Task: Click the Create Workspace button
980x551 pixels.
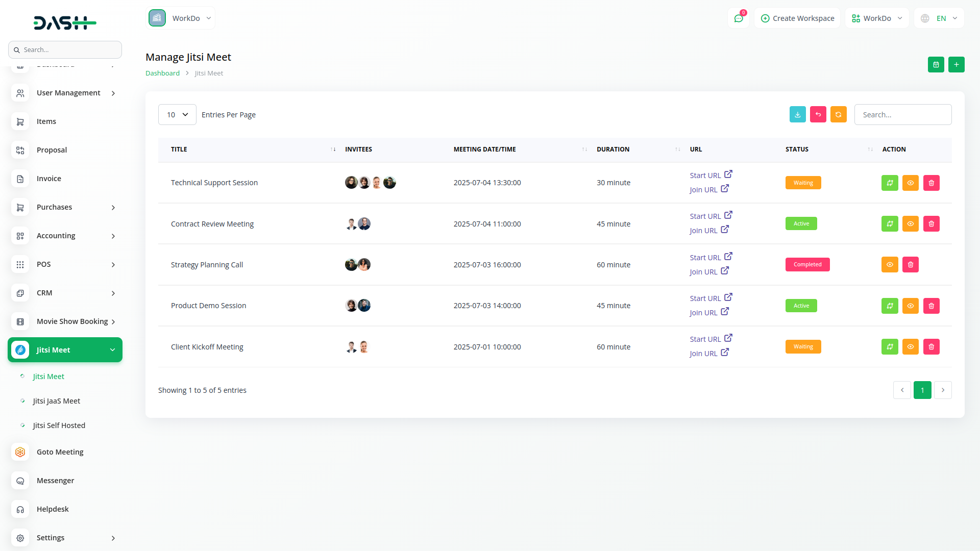Action: [797, 18]
